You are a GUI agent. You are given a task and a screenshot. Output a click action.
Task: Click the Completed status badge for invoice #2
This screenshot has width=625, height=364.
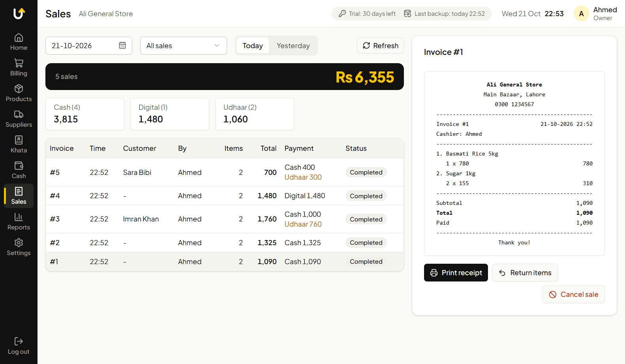pos(366,242)
